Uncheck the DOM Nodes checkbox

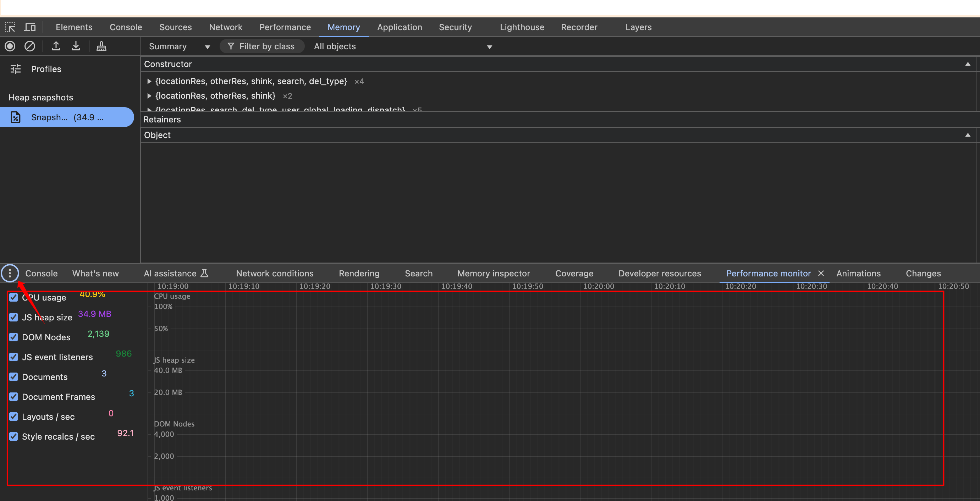coord(14,337)
